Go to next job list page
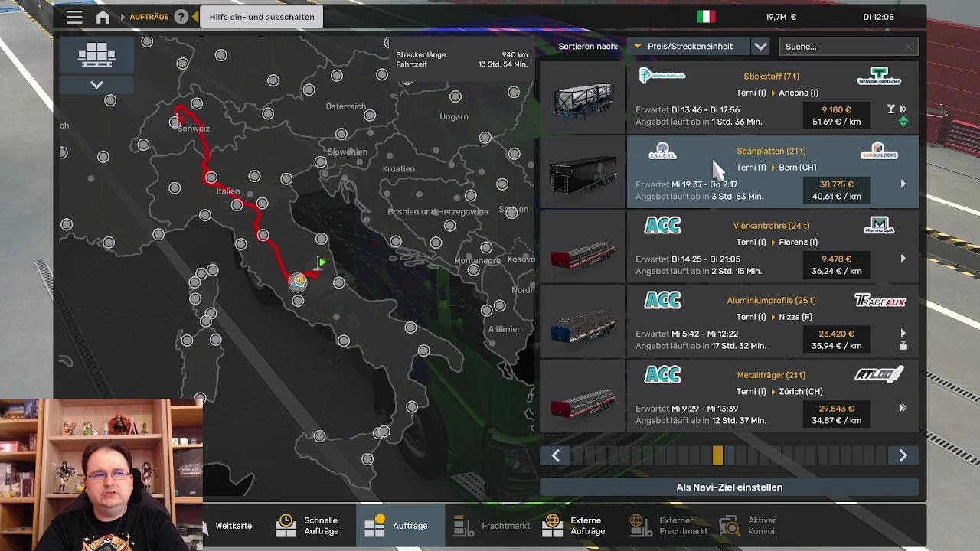This screenshot has height=551, width=980. point(903,456)
